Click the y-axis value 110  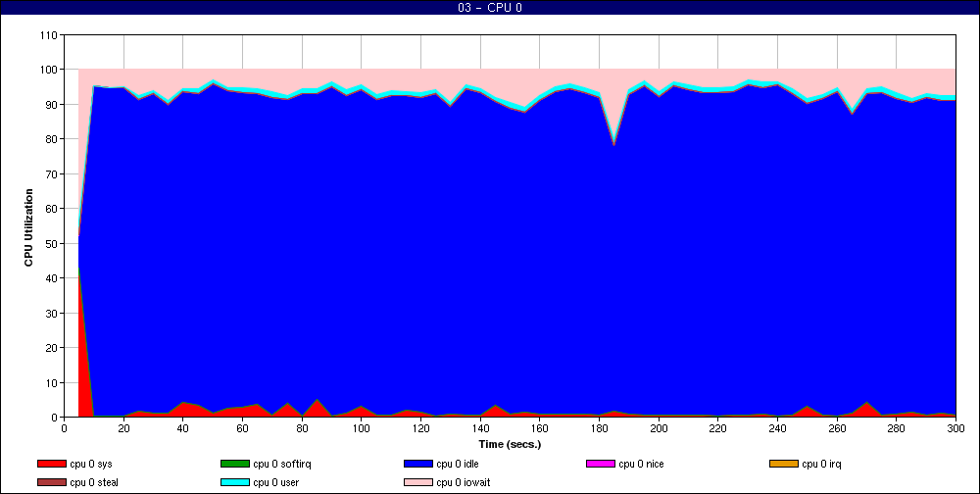[48, 35]
